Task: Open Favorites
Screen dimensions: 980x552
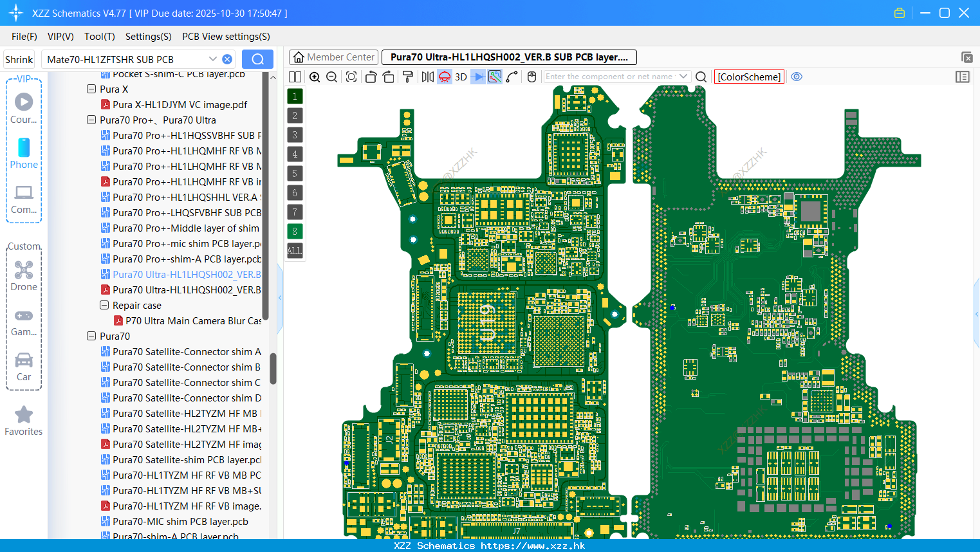Action: click(24, 421)
